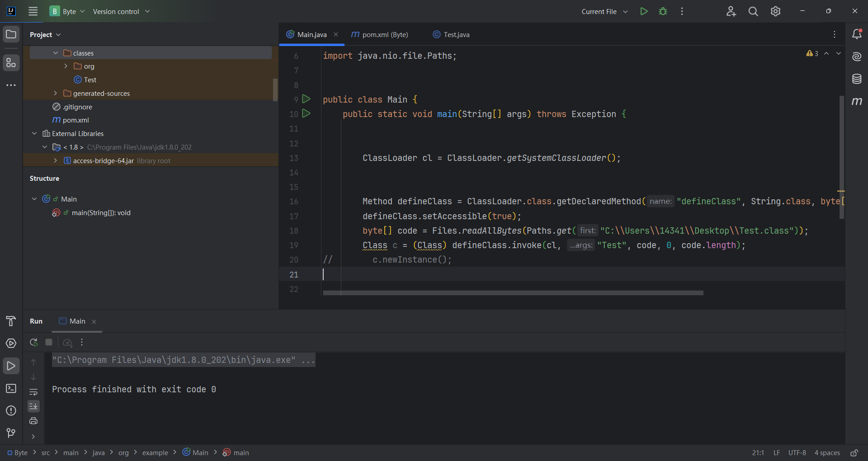
Task: Click 21:1 line column indicator
Action: [758, 453]
